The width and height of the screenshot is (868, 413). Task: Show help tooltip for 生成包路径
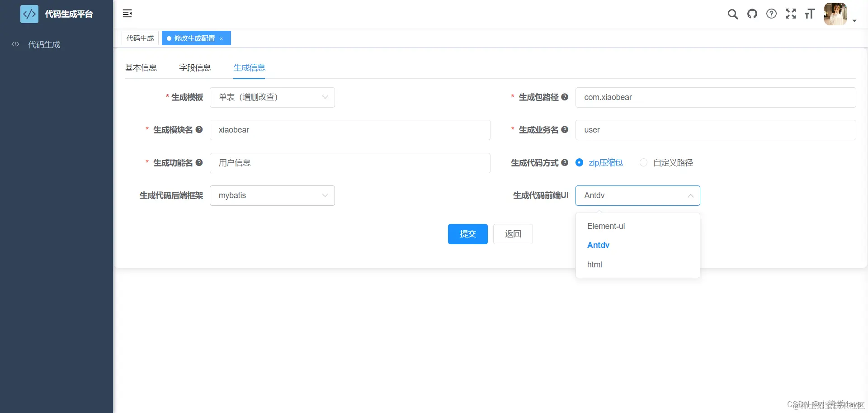(565, 97)
